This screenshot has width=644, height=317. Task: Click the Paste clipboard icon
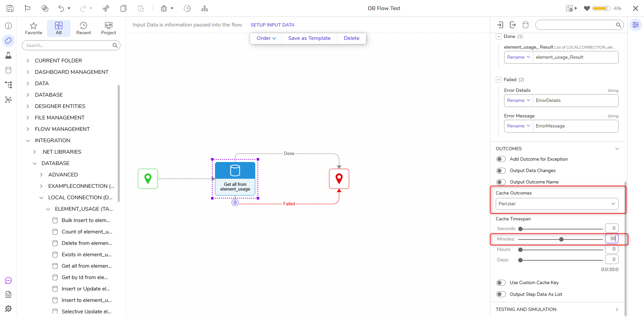(x=141, y=8)
